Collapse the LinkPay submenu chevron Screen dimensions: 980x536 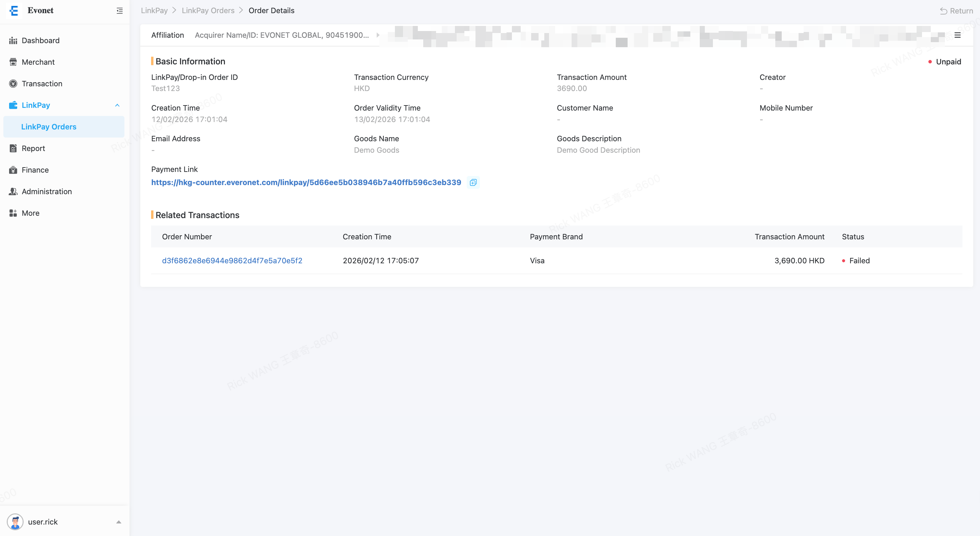coord(117,106)
